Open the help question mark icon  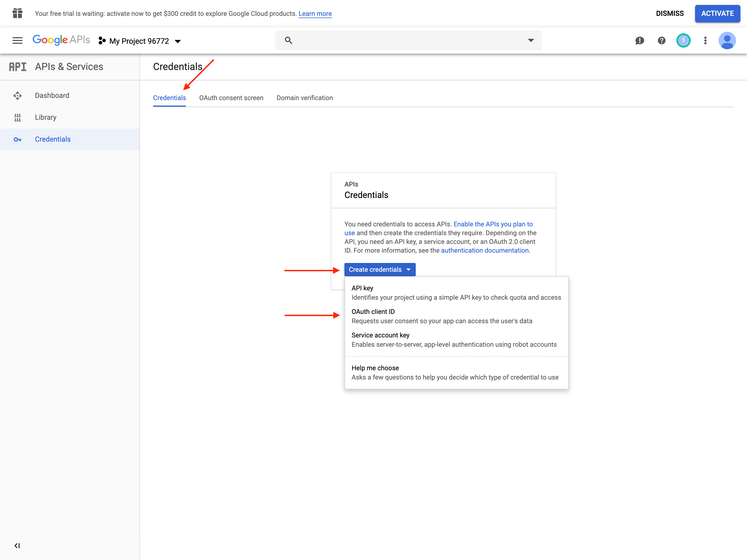tap(661, 40)
